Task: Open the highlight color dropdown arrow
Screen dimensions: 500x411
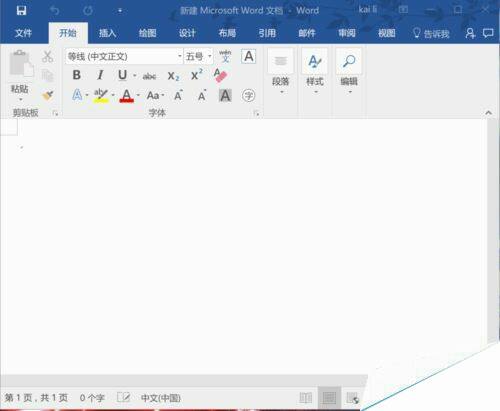Action: coord(113,95)
